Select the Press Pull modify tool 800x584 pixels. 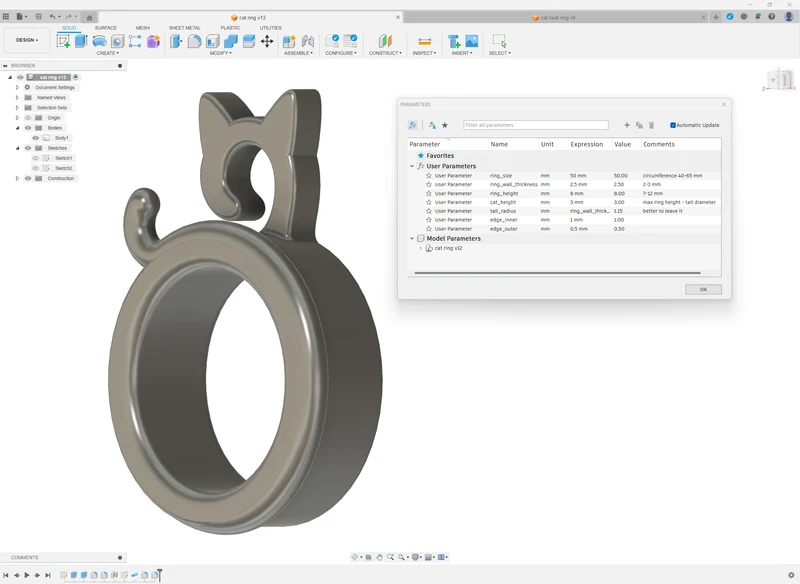[x=176, y=41]
